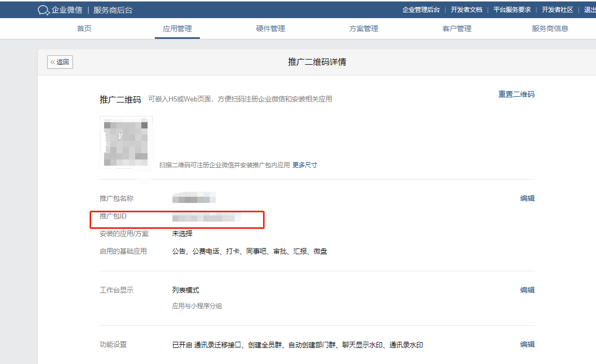Click the 推广二维码详情 page title

317,62
